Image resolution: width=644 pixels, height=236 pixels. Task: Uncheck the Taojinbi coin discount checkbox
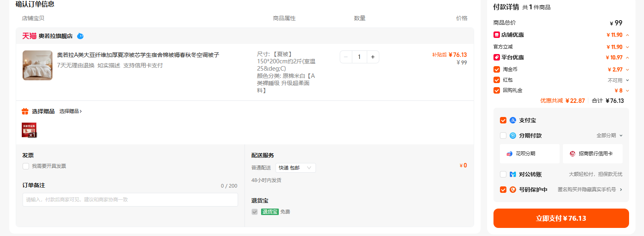click(497, 69)
